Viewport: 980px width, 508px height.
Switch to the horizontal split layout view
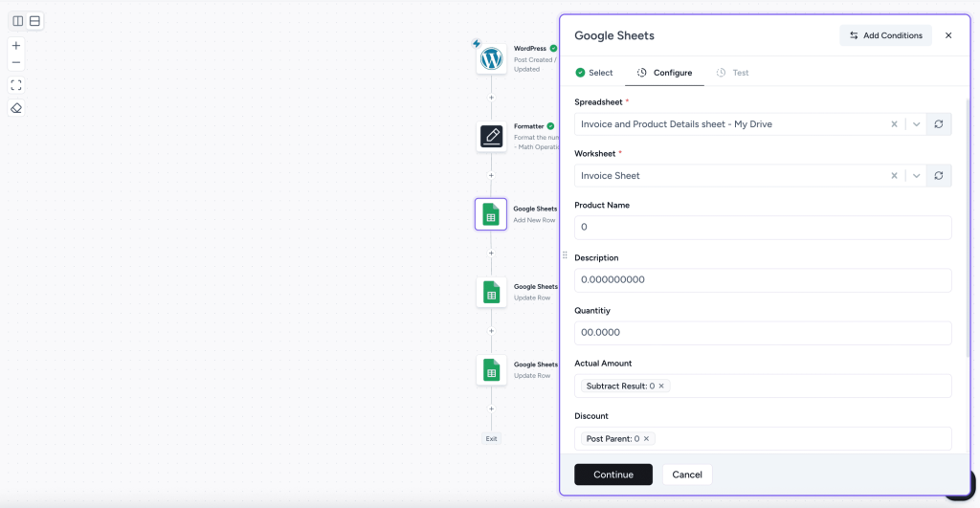pyautogui.click(x=34, y=21)
